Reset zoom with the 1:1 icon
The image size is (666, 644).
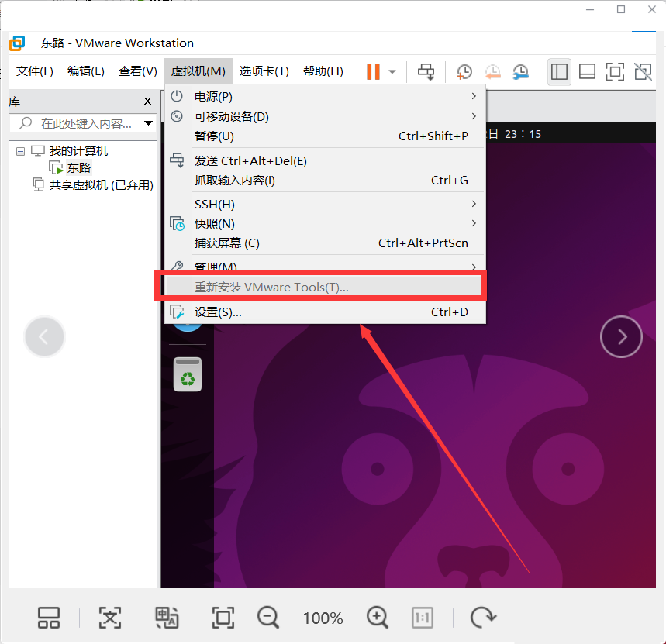(x=422, y=618)
